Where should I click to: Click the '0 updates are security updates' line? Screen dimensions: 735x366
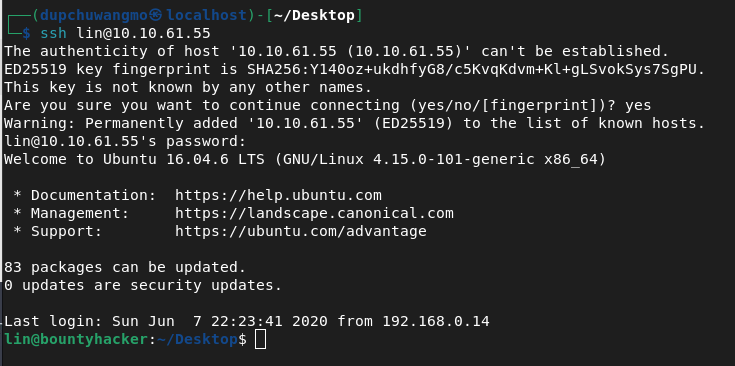(x=143, y=285)
